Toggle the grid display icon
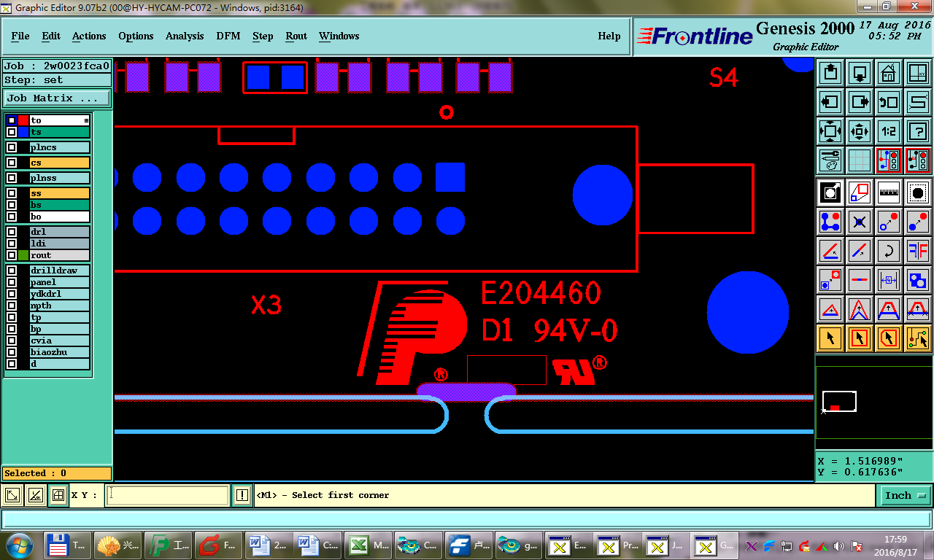This screenshot has width=934, height=560. (x=860, y=160)
